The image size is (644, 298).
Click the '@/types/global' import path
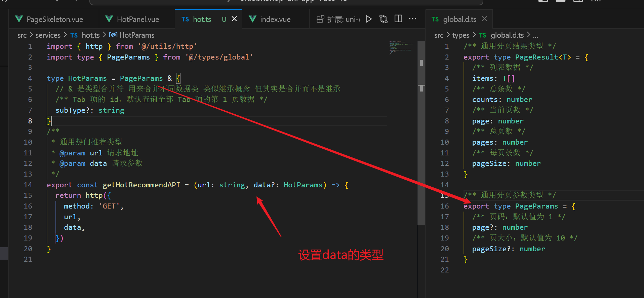click(x=219, y=57)
